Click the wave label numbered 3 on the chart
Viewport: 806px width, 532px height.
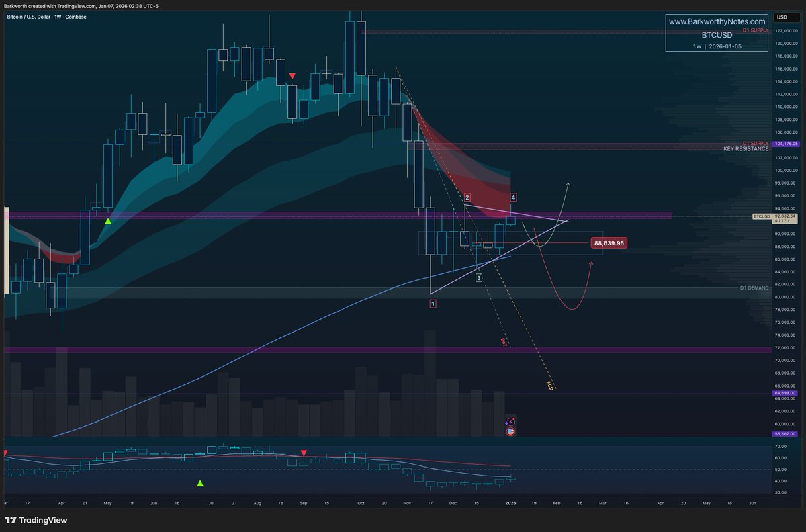(478, 277)
